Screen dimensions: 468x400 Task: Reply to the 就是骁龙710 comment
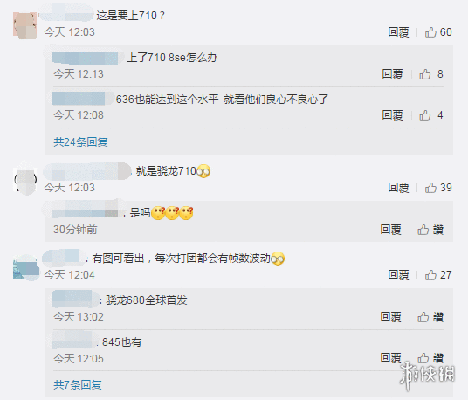coord(399,188)
